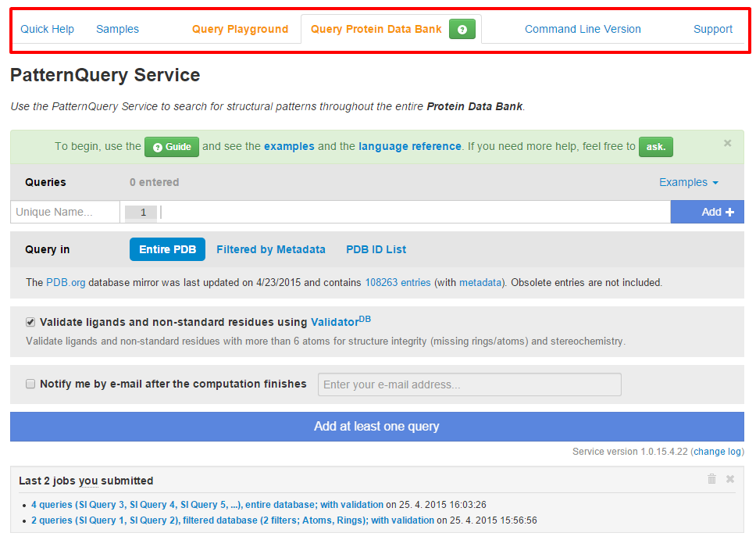Toggle Validate ligands and non-standard residues checkbox

click(x=30, y=322)
